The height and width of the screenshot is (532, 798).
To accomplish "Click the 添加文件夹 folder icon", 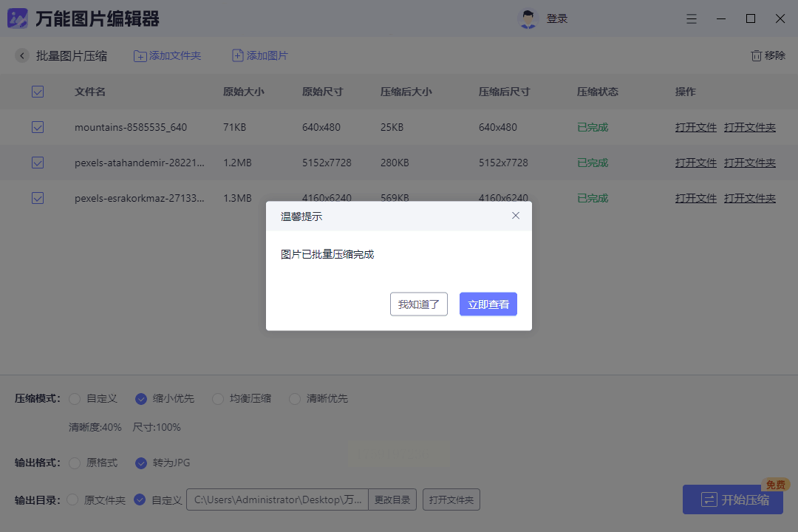I will 140,56.
